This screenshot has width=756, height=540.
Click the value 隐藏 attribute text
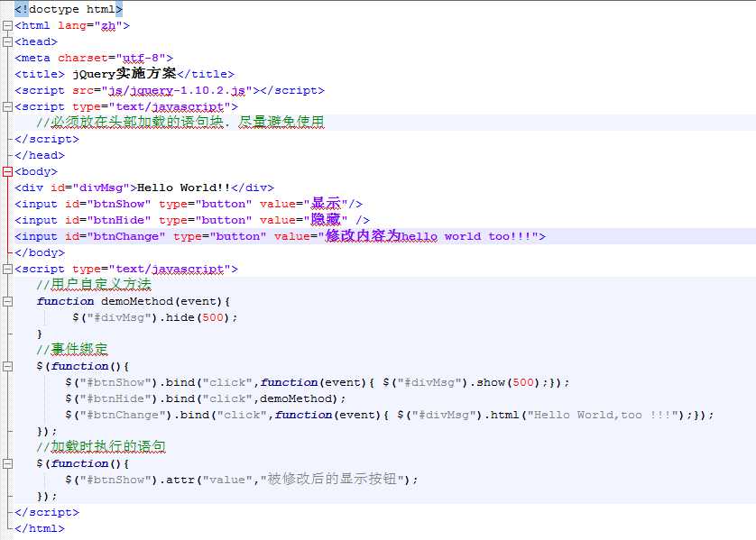(327, 220)
